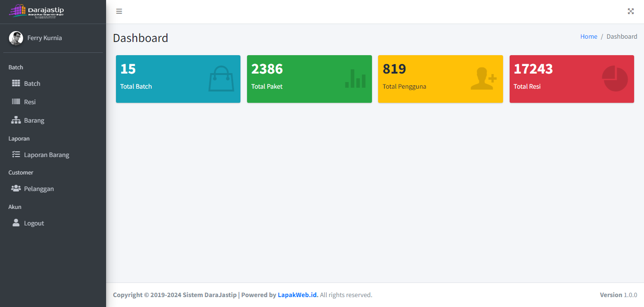The width and height of the screenshot is (644, 307).
Task: Click the Laporan Barang list icon
Action: tap(16, 155)
